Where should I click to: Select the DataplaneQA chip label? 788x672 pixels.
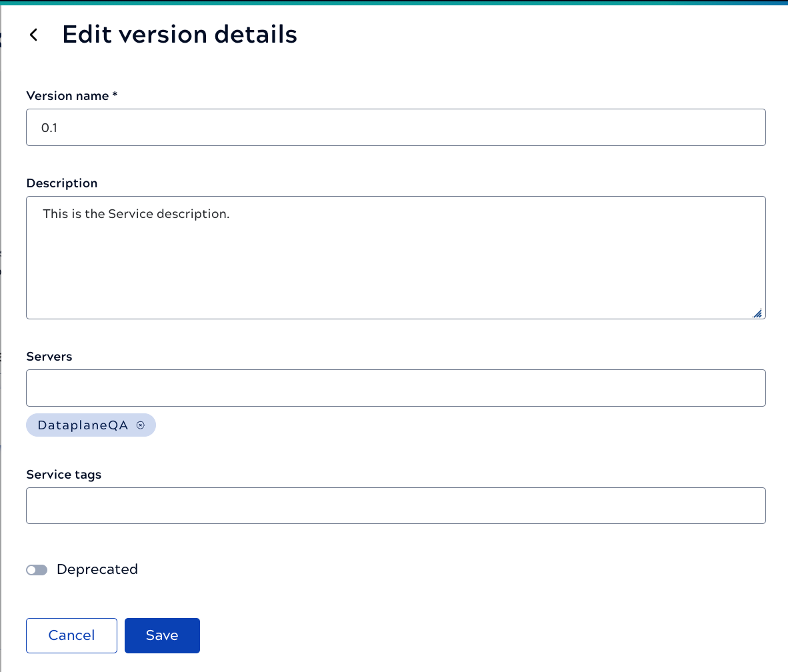83,425
